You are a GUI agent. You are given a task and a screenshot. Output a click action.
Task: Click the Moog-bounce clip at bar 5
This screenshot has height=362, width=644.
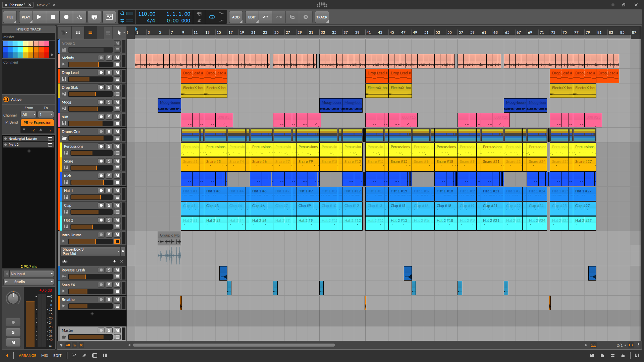coord(169,105)
